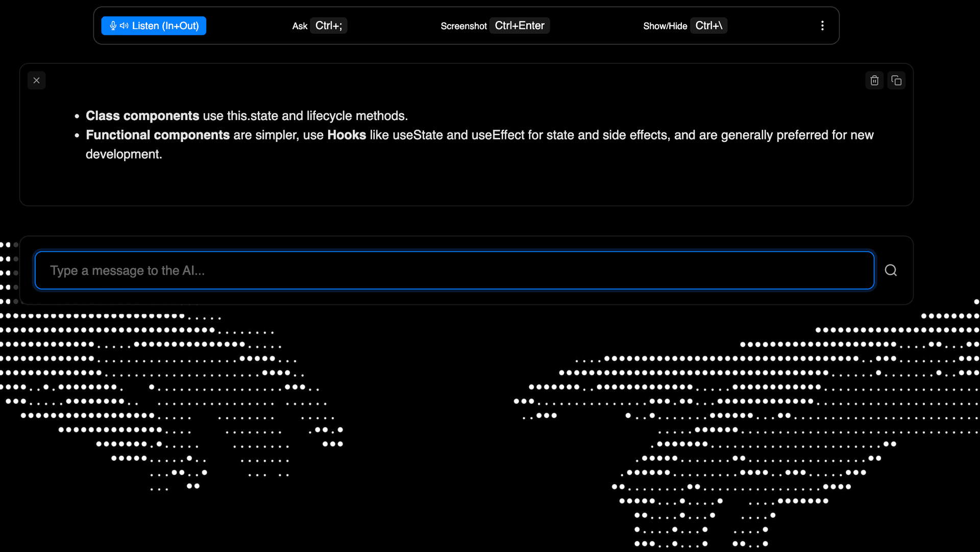
Task: Open the three-dot more options menu
Action: coord(822,26)
